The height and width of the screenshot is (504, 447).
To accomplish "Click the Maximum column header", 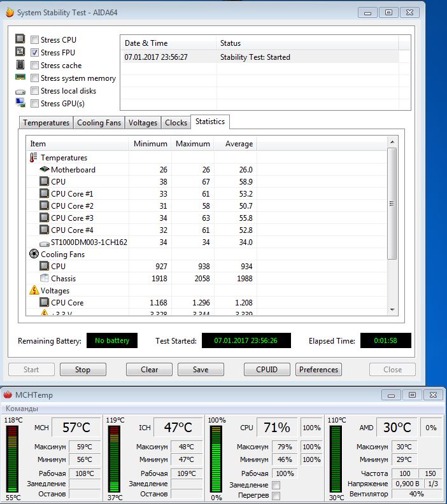I will [193, 144].
